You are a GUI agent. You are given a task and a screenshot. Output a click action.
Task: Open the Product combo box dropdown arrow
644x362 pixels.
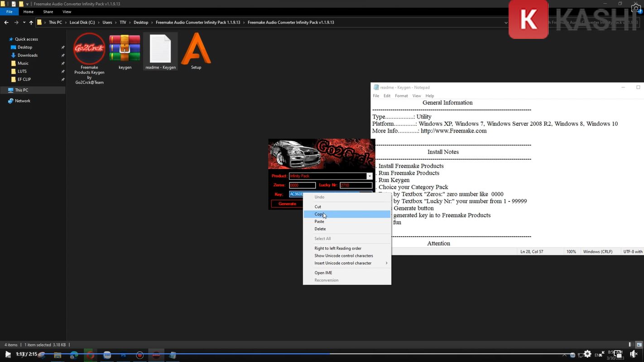(x=370, y=176)
